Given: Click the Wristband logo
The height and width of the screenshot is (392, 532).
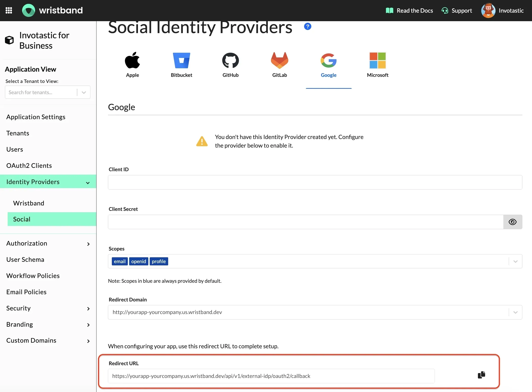Looking at the screenshot, I should (x=53, y=10).
